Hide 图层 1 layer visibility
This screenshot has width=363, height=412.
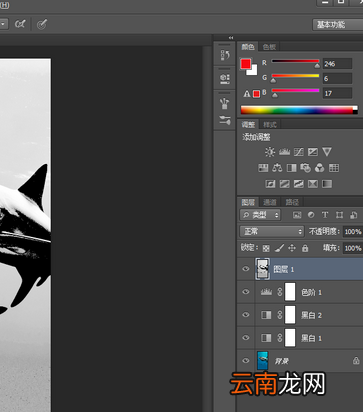pos(246,269)
